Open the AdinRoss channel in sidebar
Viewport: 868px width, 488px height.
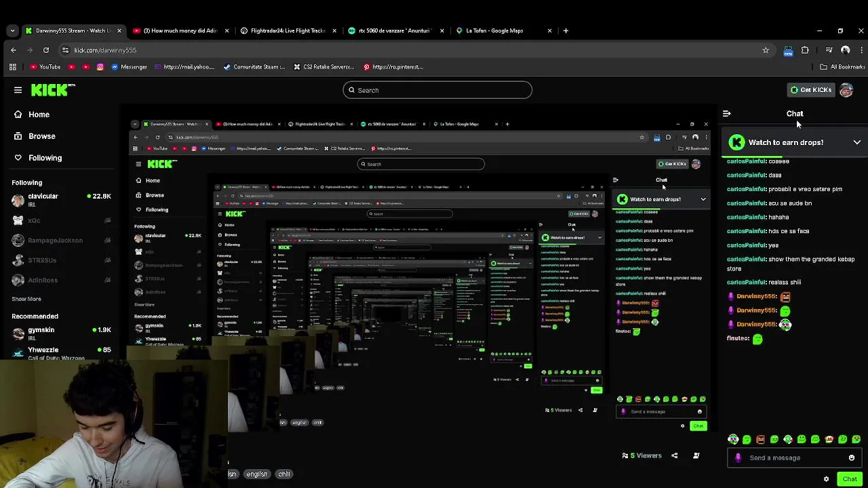pos(61,280)
